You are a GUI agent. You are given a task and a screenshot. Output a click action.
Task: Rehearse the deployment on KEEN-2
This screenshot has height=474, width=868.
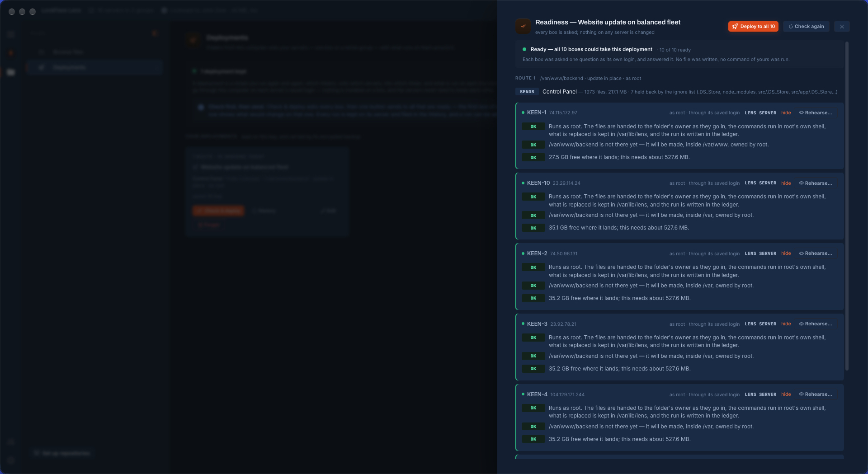pyautogui.click(x=816, y=253)
